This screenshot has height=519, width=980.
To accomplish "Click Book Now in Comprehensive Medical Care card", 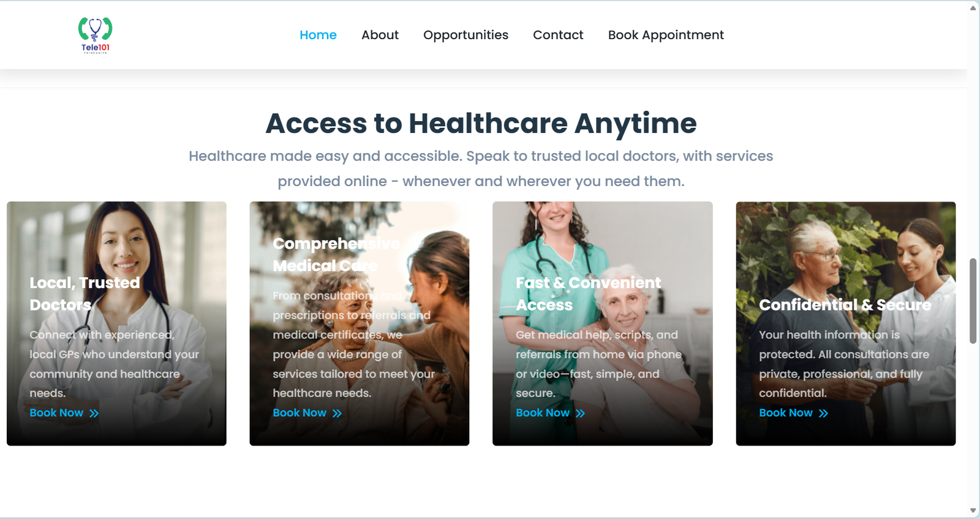I will coord(300,413).
